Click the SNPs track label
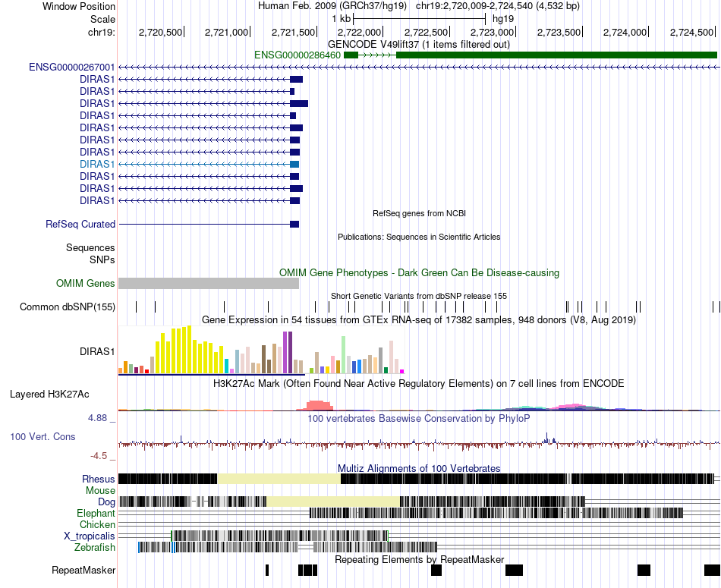Viewport: 721px width, 588px height. click(102, 259)
